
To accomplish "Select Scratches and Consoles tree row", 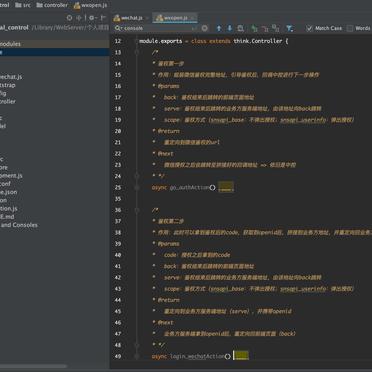I will [x=55, y=225].
